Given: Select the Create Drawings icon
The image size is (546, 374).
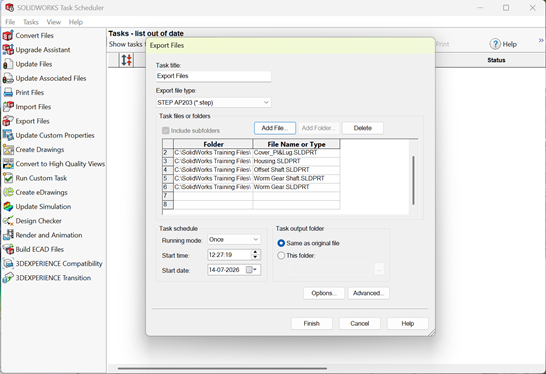Looking at the screenshot, I should point(8,150).
